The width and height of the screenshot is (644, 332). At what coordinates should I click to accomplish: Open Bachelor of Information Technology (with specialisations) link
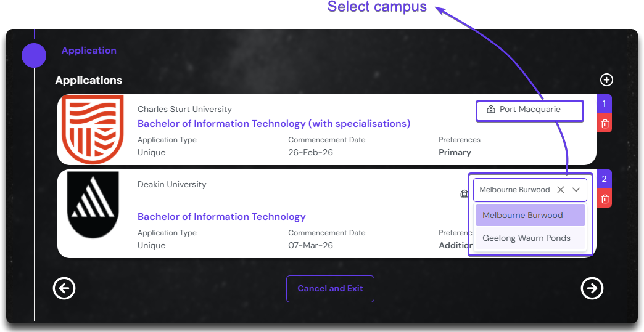273,124
